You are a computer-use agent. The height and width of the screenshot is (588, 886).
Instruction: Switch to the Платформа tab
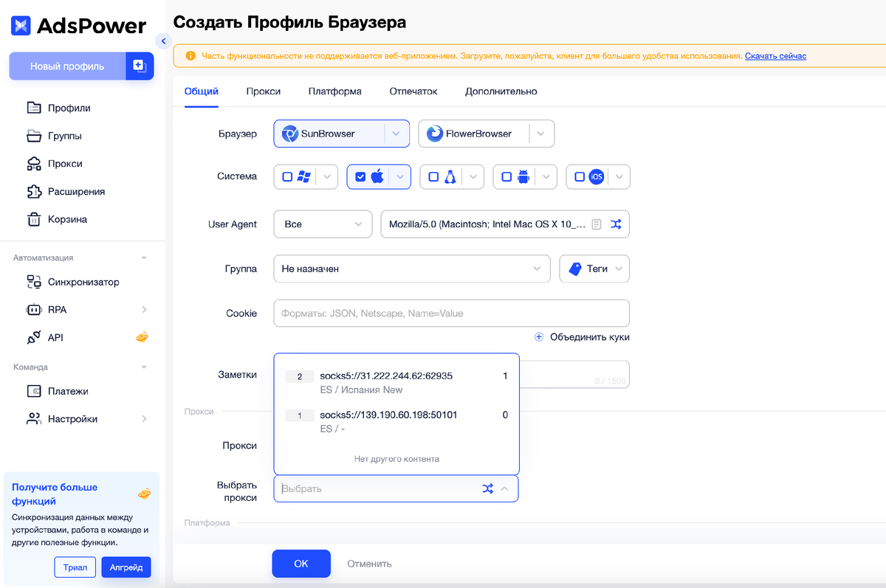click(x=335, y=91)
